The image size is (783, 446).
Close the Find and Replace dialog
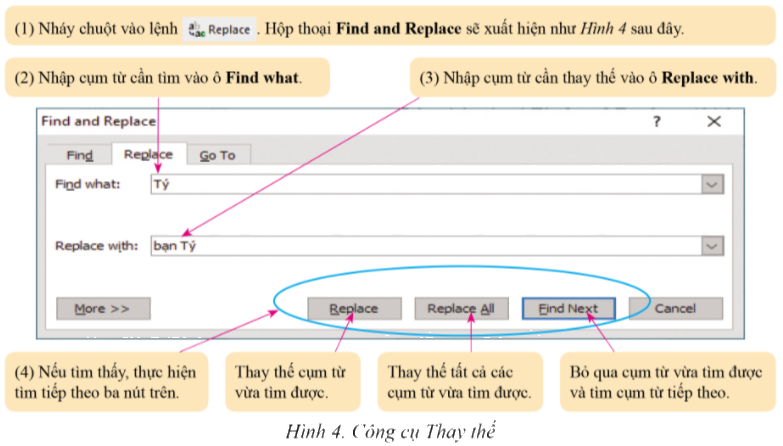(x=714, y=121)
